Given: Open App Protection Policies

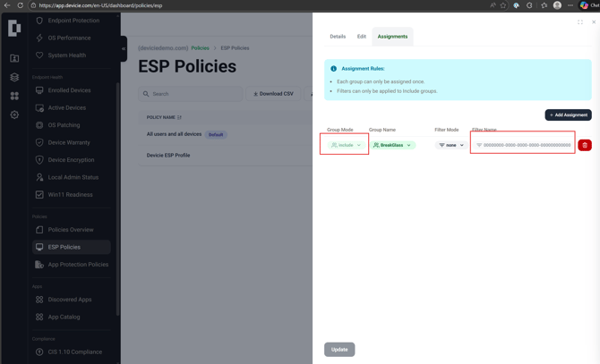Looking at the screenshot, I should pyautogui.click(x=71, y=265).
